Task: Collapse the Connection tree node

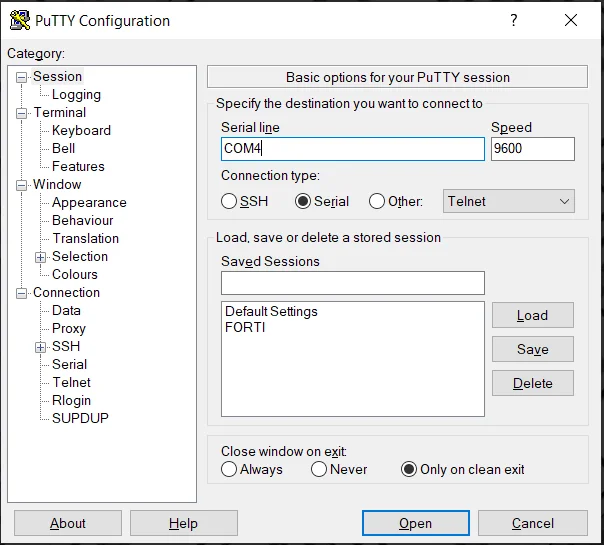Action: point(21,293)
